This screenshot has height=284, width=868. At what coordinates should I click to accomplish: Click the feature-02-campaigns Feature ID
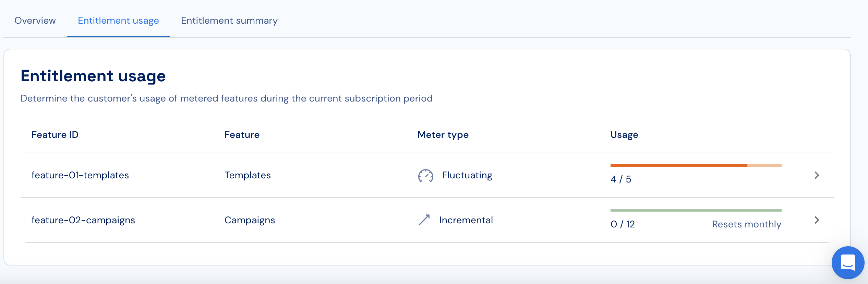tap(83, 220)
